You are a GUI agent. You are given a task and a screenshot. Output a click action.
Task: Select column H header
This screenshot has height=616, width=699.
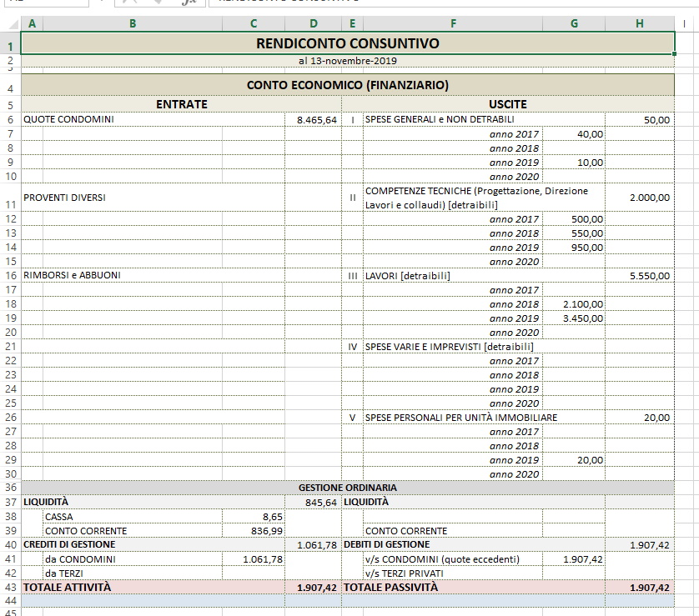coord(640,23)
